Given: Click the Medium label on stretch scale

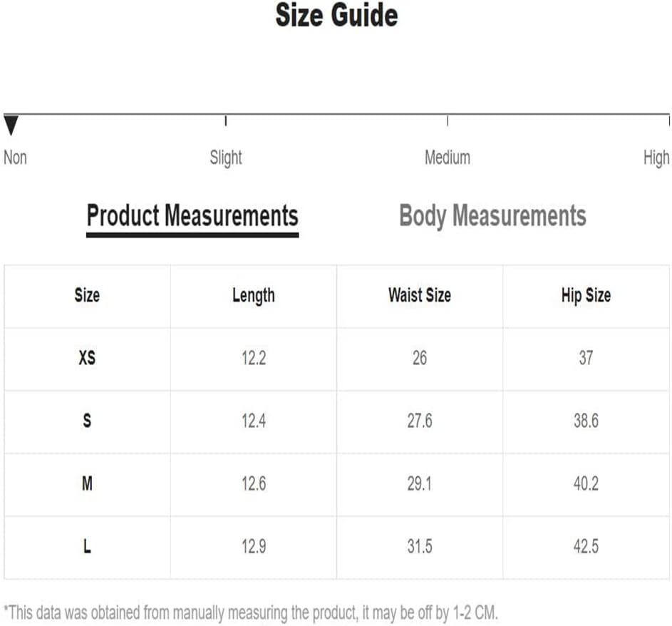Looking at the screenshot, I should coord(448,158).
